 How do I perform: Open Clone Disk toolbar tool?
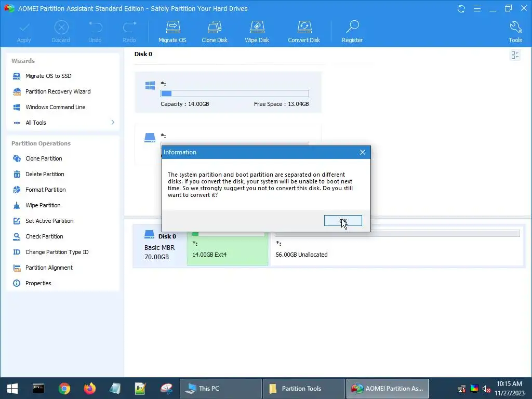(215, 32)
